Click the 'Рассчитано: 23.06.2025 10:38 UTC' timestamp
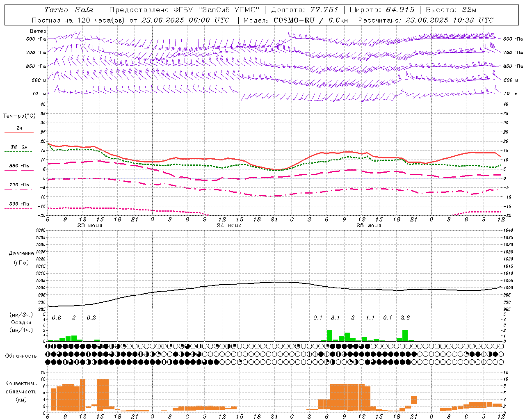Image resolution: width=525 pixels, height=420 pixels. pyautogui.click(x=426, y=20)
